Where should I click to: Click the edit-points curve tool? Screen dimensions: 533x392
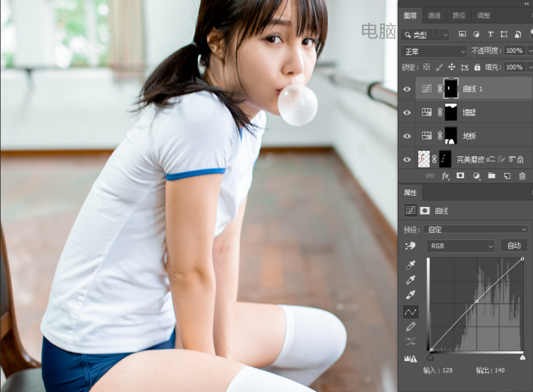pos(411,311)
